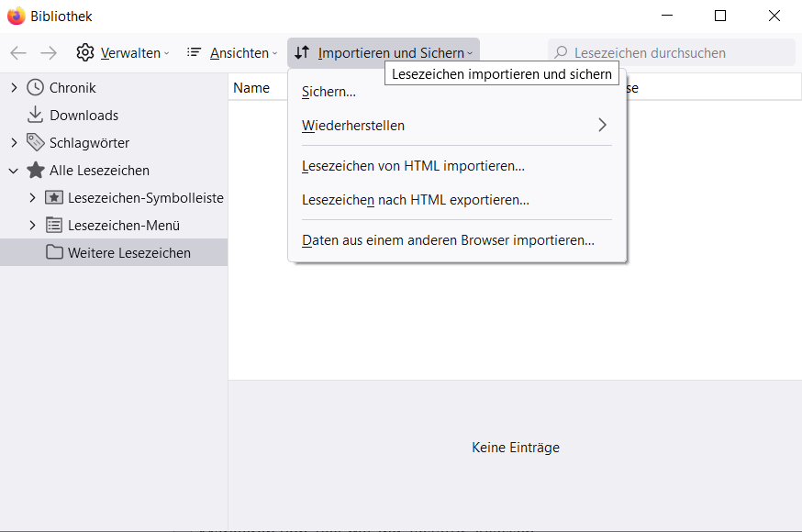The height and width of the screenshot is (532, 802).
Task: Select Lesezeichen von HTML importieren
Action: click(413, 166)
